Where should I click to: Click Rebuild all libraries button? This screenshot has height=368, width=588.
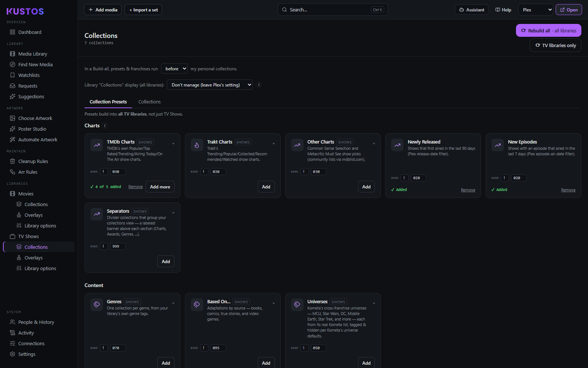[x=549, y=31]
